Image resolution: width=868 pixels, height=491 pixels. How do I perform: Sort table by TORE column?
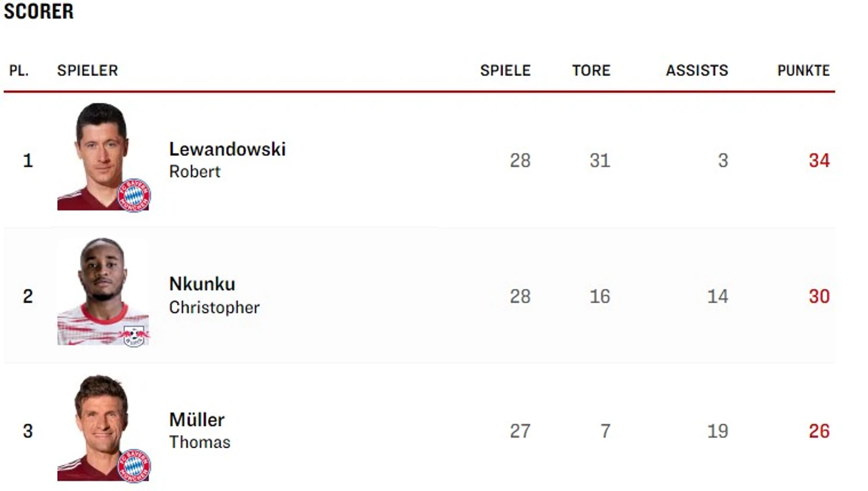[x=591, y=70]
